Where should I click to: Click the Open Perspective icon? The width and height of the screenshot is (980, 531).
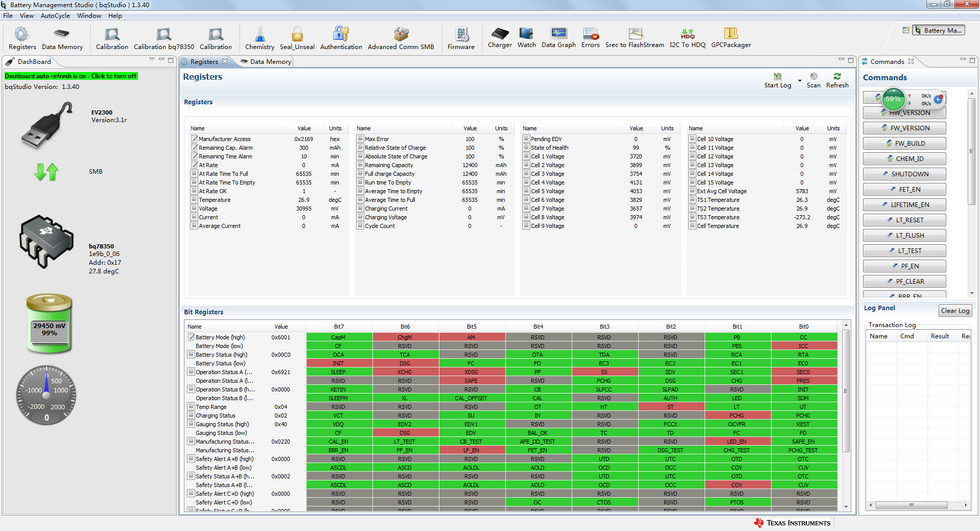(x=905, y=30)
